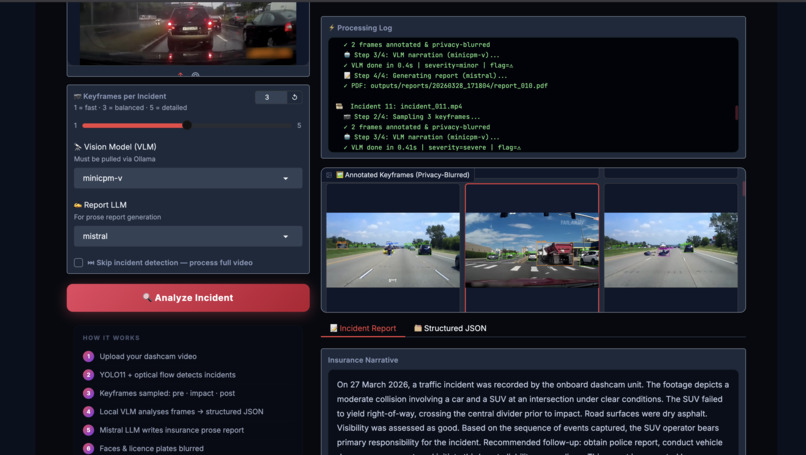Open the Report LLM mistral dropdown
The width and height of the screenshot is (806, 455).
pos(188,236)
